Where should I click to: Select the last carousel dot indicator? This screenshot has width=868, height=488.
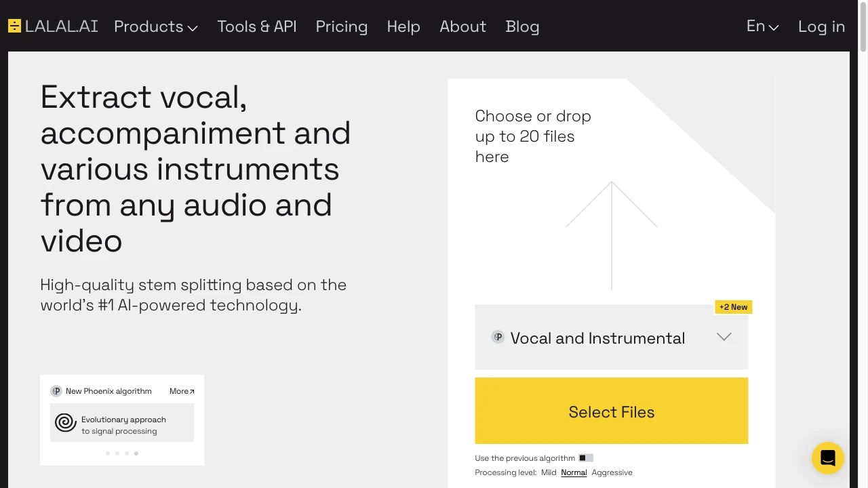[136, 453]
